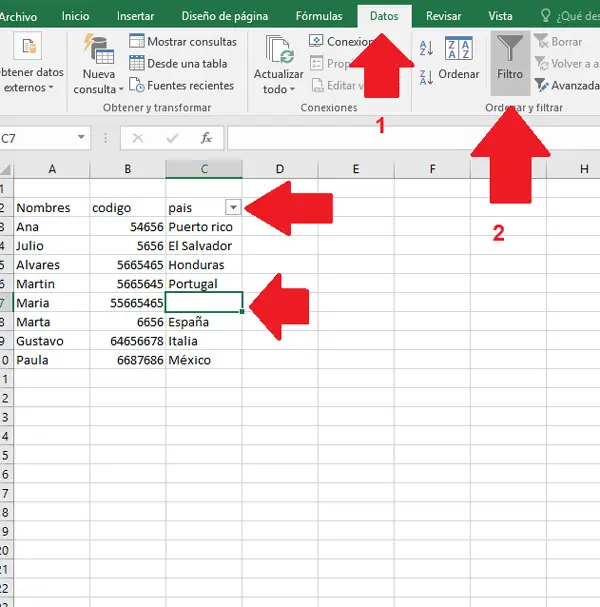Switch to the Inicio tab
600x607 pixels.
pos(75,16)
